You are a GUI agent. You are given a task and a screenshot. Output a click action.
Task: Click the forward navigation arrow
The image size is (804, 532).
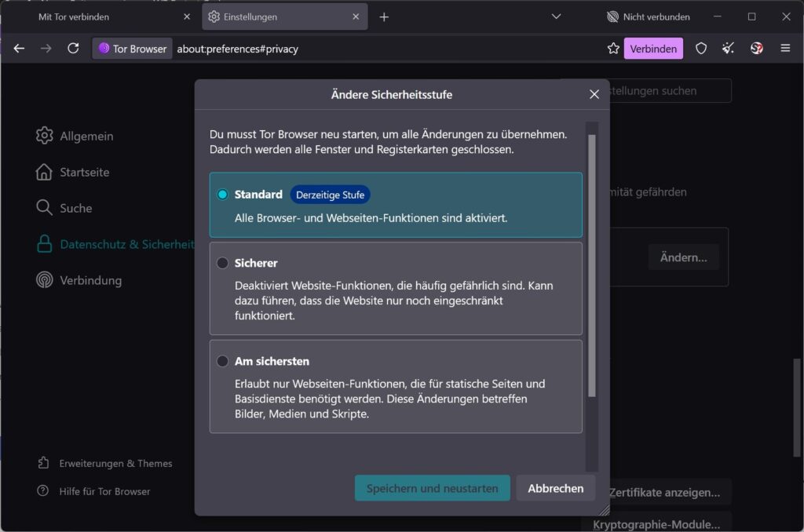tap(46, 48)
